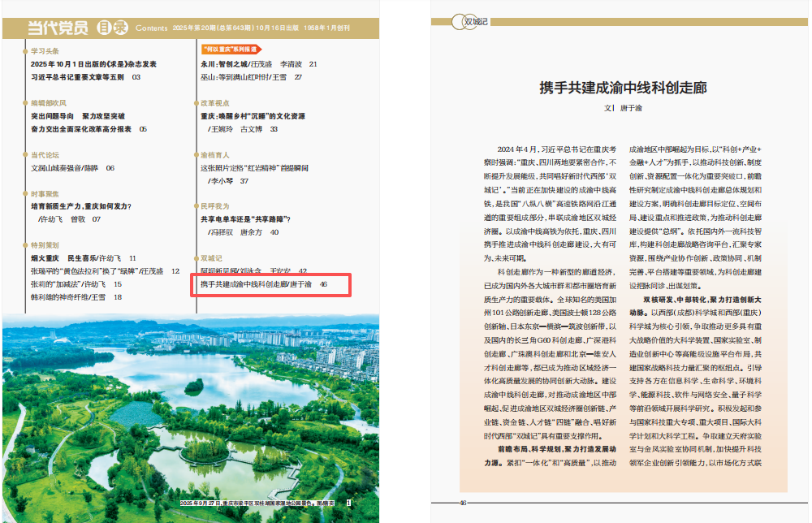Click the bullet marker beside 学习头条
Viewport: 812px width, 523px height.
click(25, 50)
